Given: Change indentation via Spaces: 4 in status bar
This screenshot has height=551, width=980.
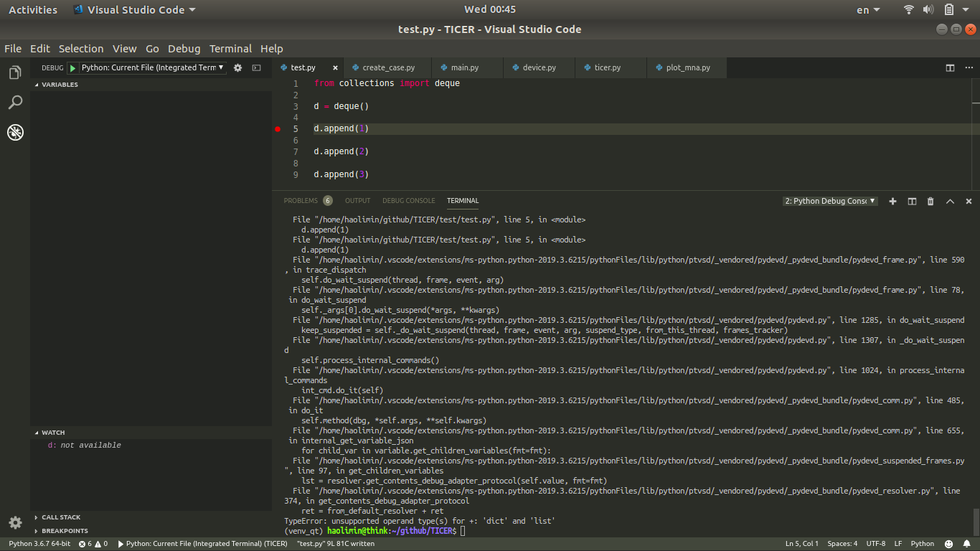Looking at the screenshot, I should (x=842, y=543).
